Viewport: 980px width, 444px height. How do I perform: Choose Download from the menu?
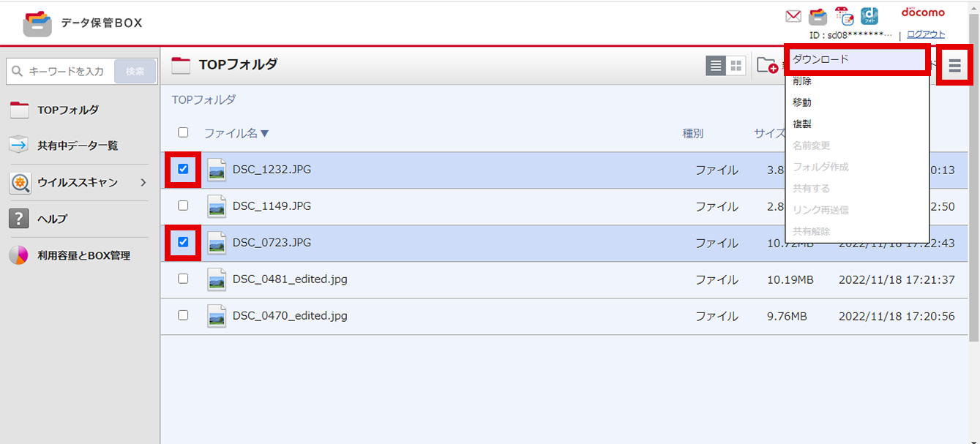point(856,59)
